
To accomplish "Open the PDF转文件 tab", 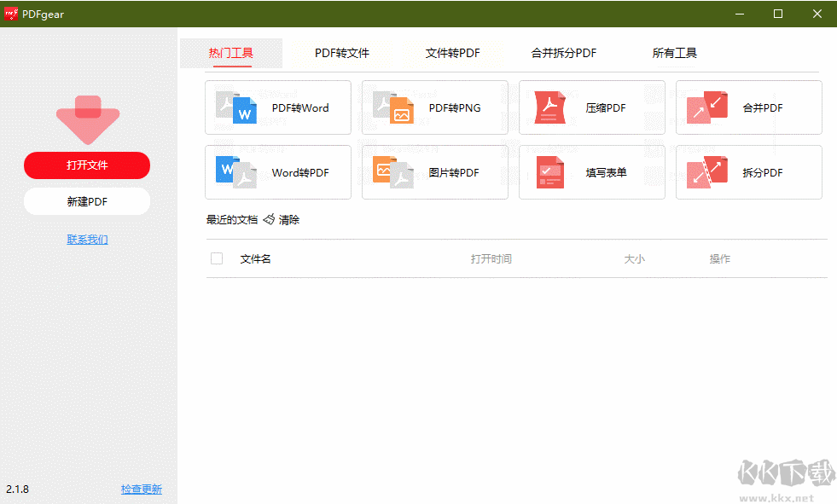I will coord(342,53).
